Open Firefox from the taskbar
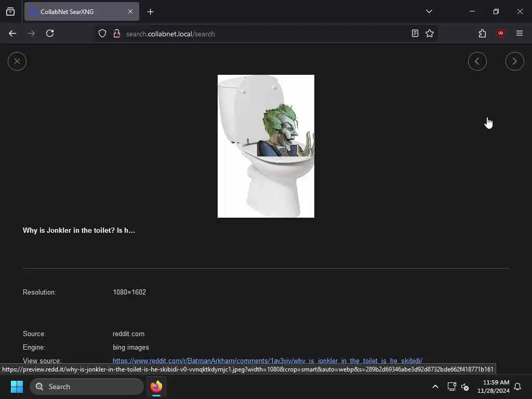 pos(156,387)
